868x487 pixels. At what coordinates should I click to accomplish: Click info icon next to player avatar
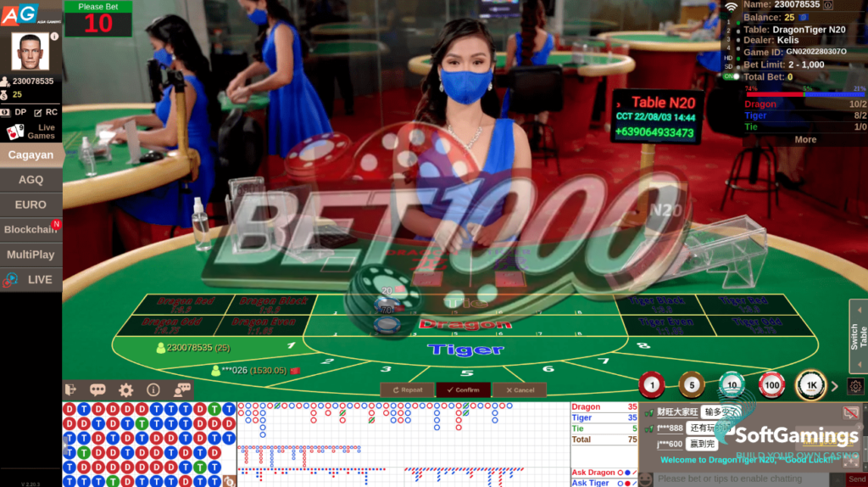(x=55, y=36)
